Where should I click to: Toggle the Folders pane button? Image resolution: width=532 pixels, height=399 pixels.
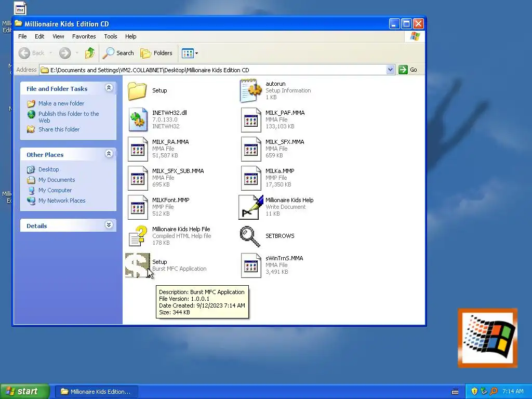156,53
